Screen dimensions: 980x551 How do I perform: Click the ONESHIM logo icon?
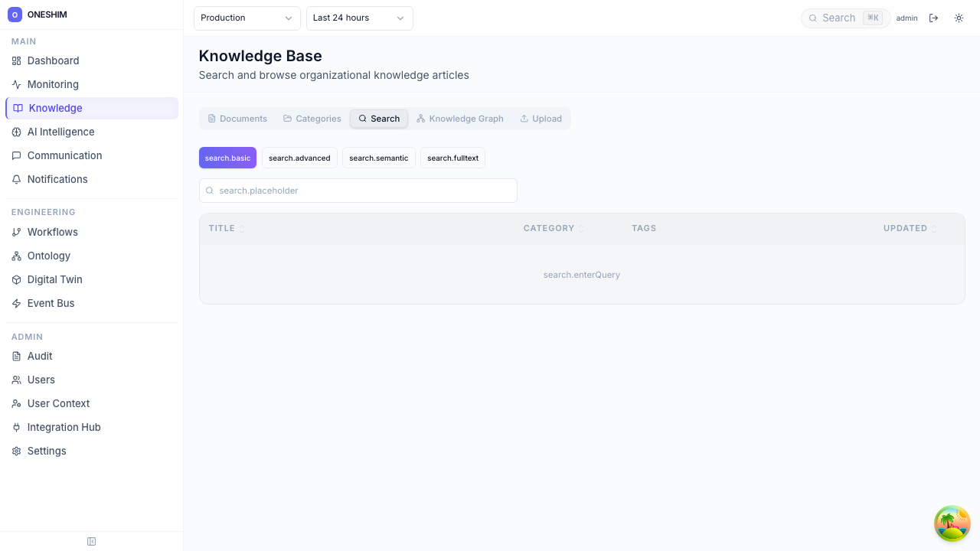[x=15, y=15]
